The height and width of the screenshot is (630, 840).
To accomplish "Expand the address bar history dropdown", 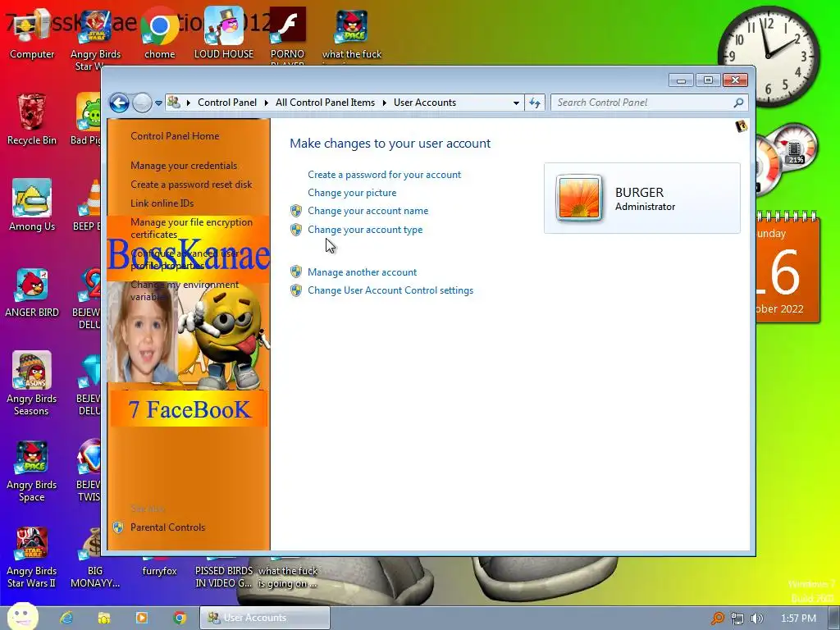I will pos(516,103).
